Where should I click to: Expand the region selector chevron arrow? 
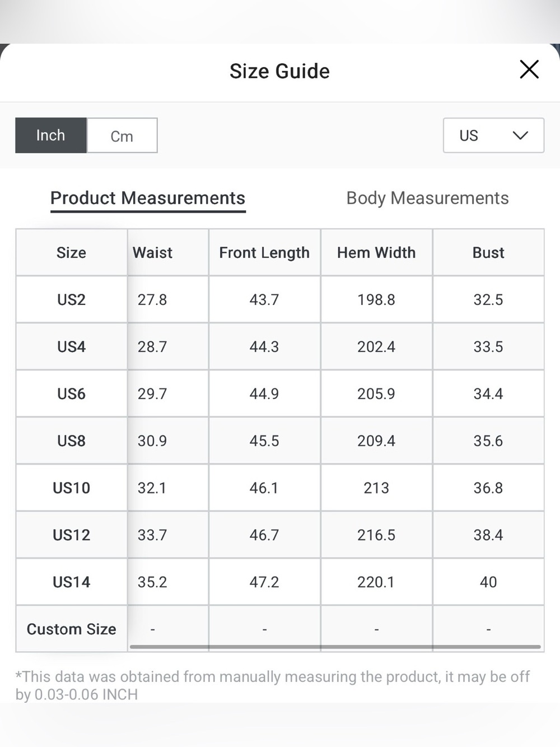tap(520, 136)
